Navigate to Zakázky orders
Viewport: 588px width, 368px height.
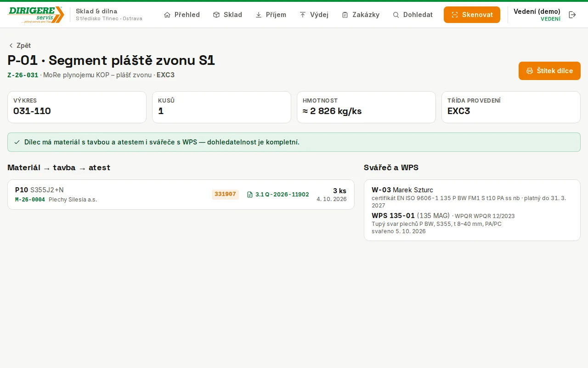361,15
